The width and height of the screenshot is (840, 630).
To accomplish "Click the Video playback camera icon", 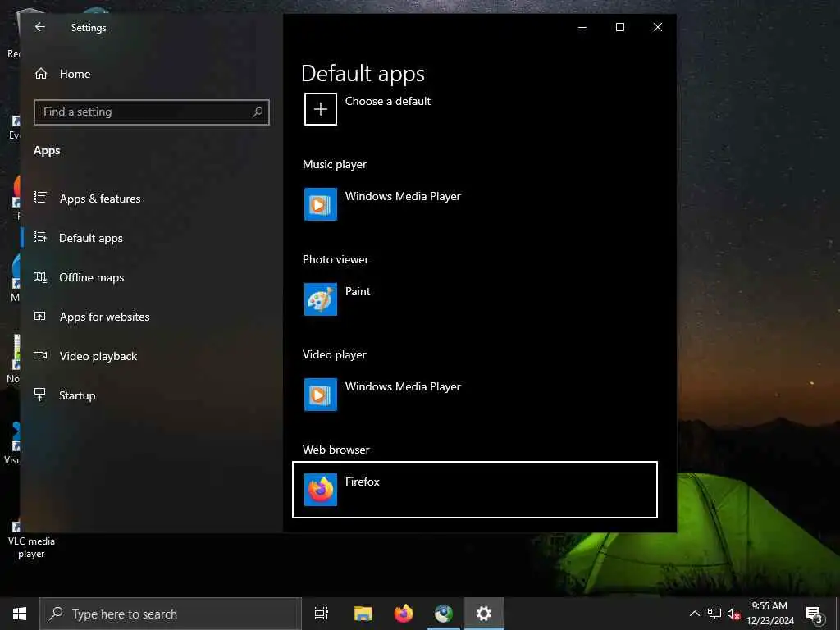I will pos(40,355).
